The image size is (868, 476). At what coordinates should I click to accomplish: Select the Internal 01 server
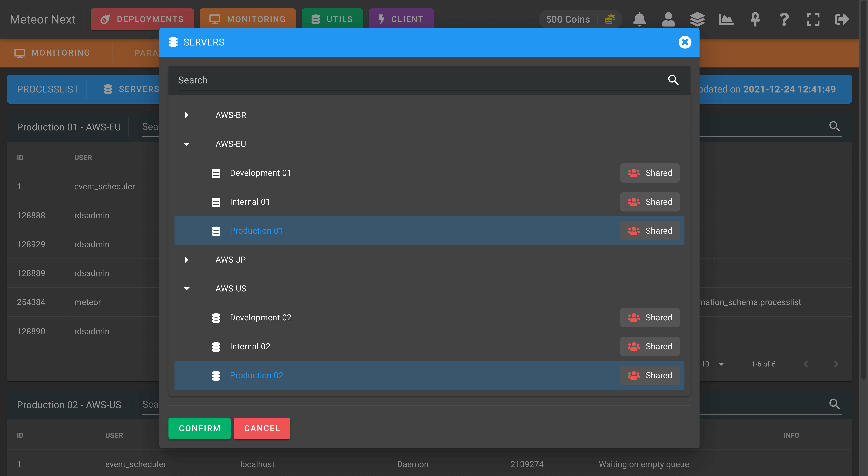(x=429, y=202)
